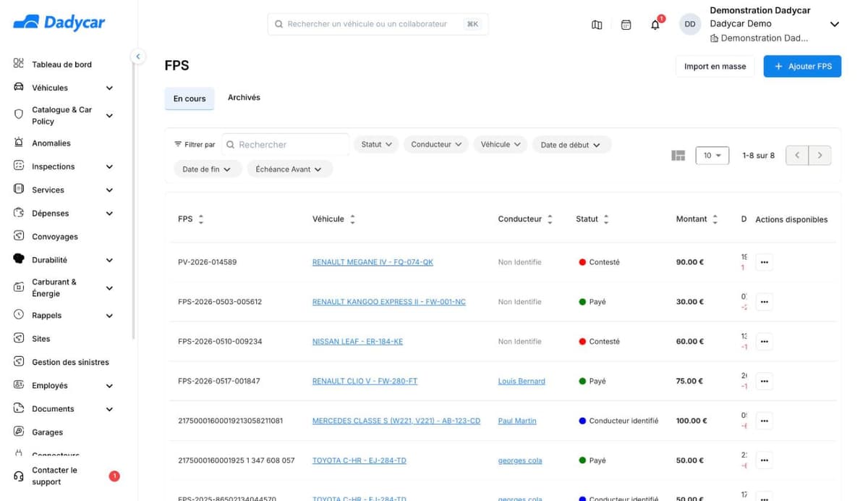This screenshot has height=501, width=868.
Task: Click the Filtrer par label
Action: point(195,145)
